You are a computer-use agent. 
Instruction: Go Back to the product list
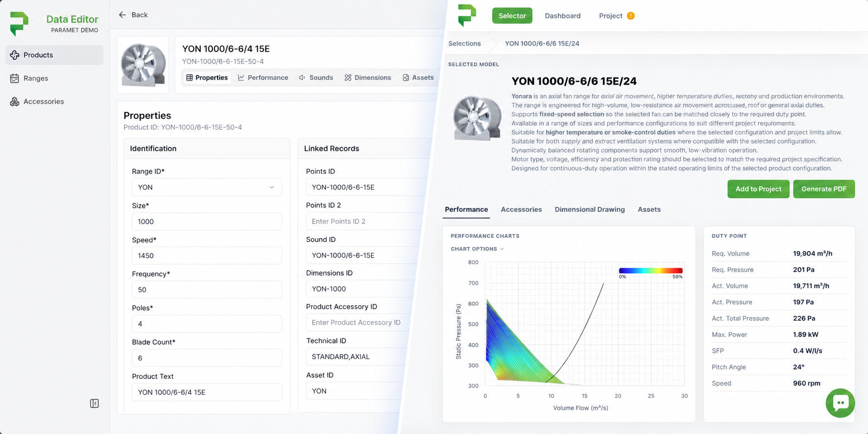tap(133, 15)
